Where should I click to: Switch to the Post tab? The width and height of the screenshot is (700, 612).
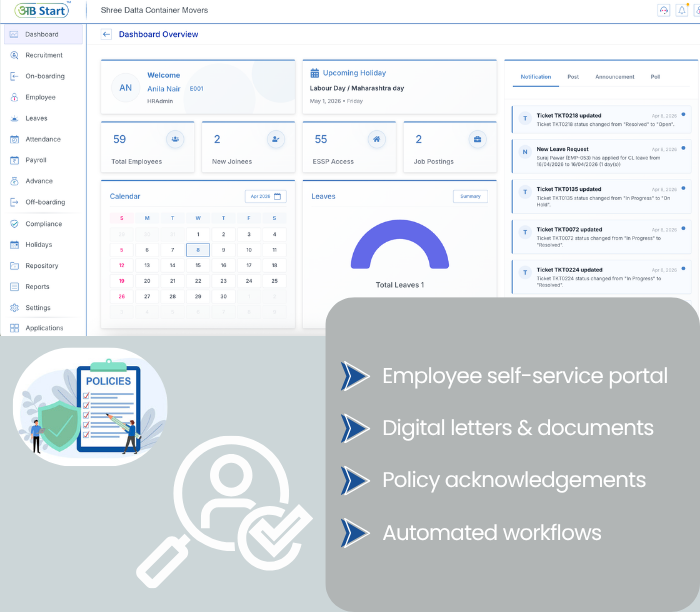click(x=573, y=76)
